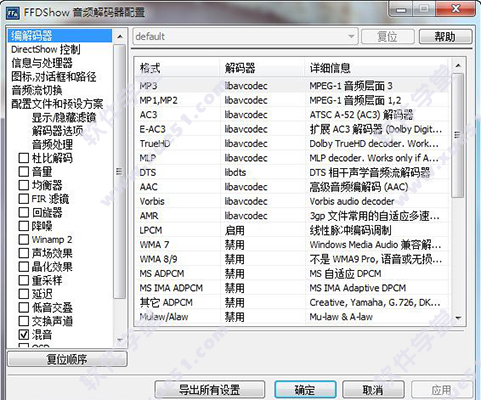Check the FIR 滤镜 checkbox
Screen dimensions: 481x400
(24, 199)
